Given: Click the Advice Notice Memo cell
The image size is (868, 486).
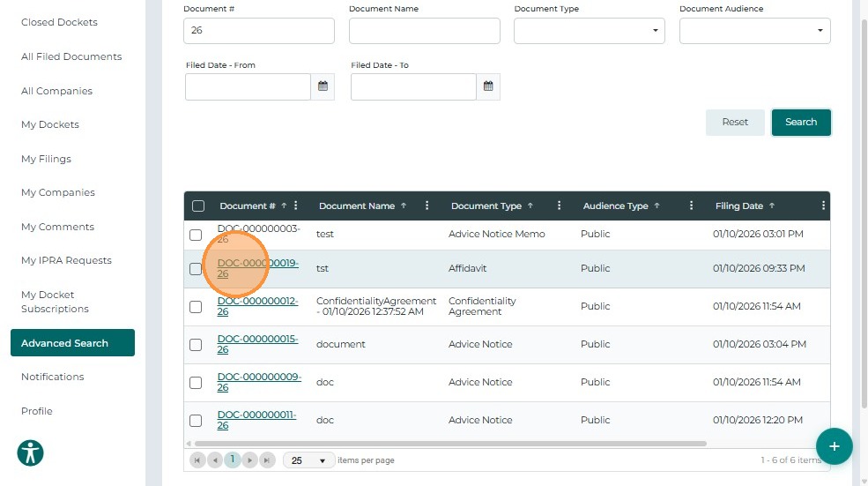Looking at the screenshot, I should point(496,234).
